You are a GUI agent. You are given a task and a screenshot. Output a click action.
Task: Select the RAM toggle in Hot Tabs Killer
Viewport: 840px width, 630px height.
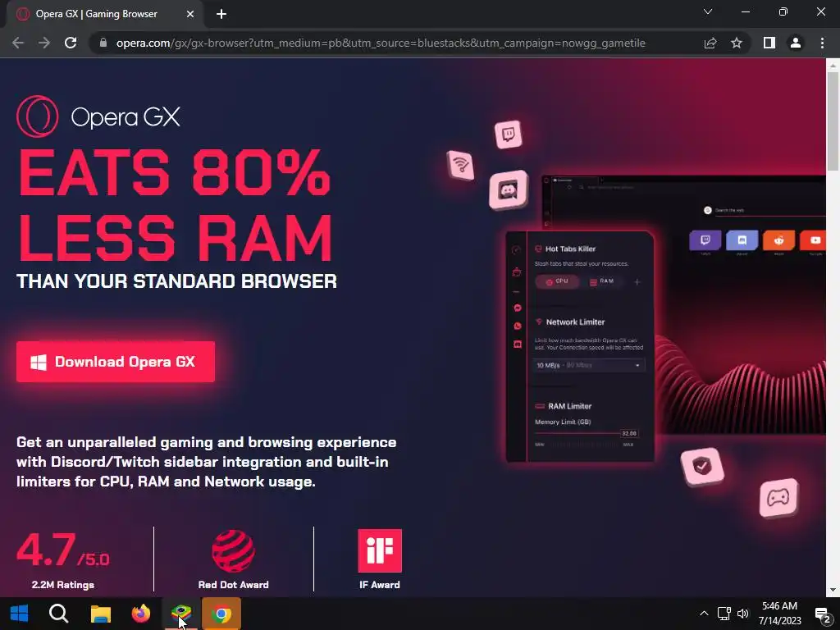pos(602,281)
